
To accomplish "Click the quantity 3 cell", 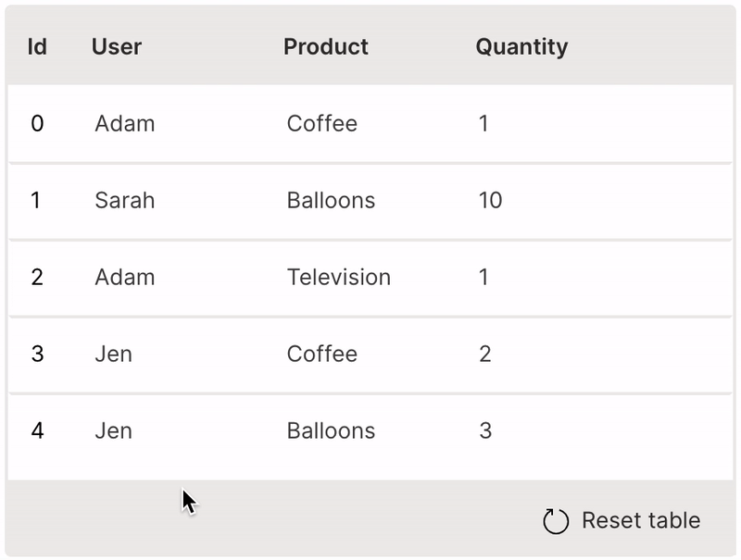I will click(x=485, y=430).
